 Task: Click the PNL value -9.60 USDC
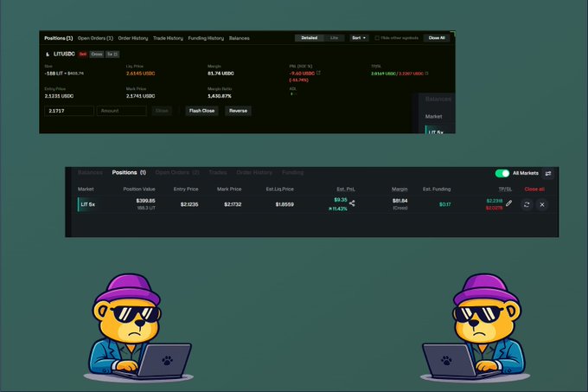[302, 74]
